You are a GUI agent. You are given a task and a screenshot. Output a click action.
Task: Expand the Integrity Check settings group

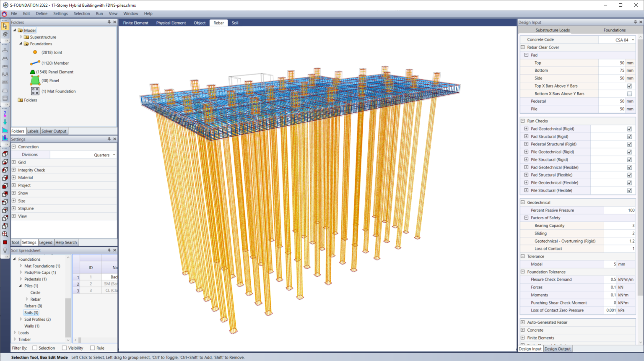[14, 170]
